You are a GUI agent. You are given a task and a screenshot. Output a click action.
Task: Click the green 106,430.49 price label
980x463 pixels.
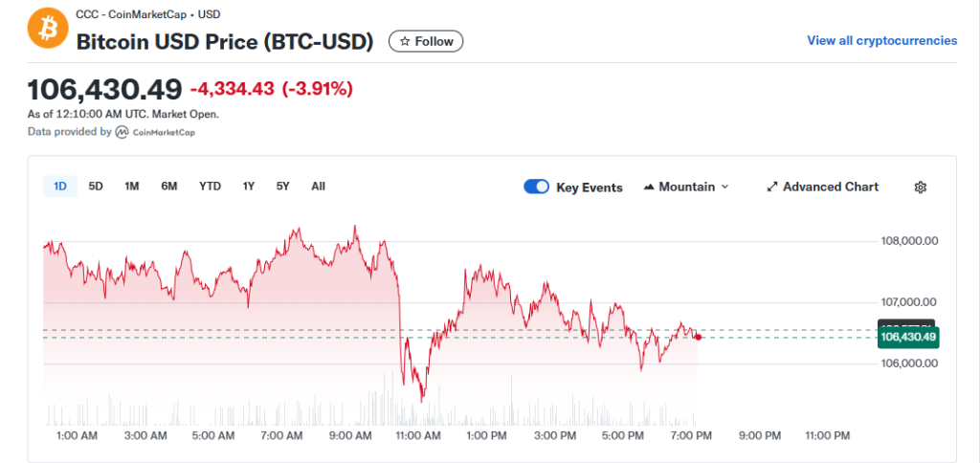pyautogui.click(x=906, y=337)
